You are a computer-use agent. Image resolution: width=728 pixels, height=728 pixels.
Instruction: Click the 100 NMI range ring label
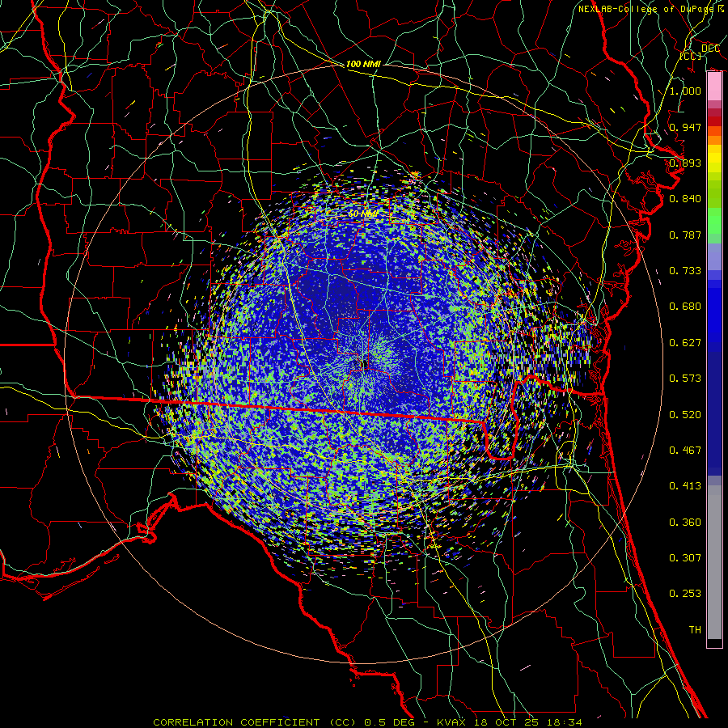363,64
